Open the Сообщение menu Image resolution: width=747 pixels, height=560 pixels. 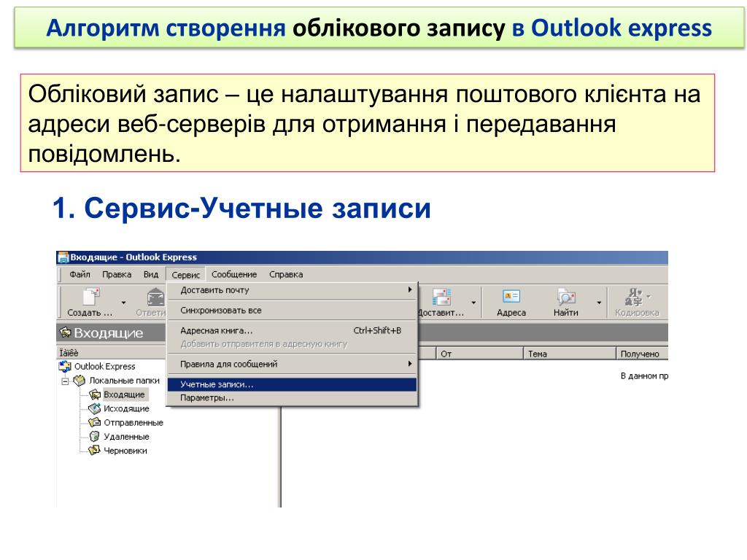[x=234, y=274]
